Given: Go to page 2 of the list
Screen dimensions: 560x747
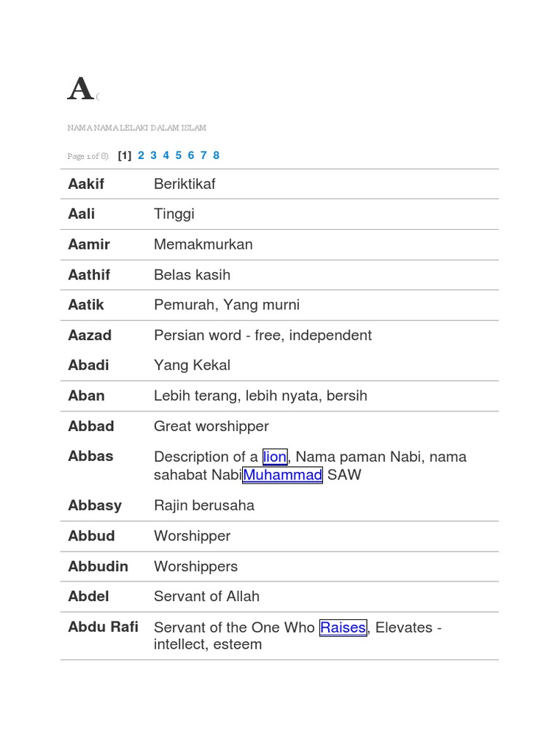Looking at the screenshot, I should [x=141, y=155].
